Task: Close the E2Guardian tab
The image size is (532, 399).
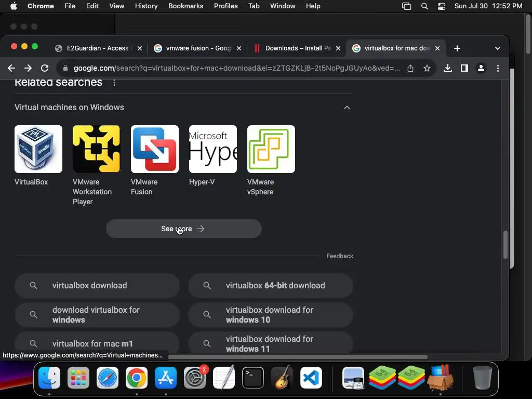Action: 139,48
